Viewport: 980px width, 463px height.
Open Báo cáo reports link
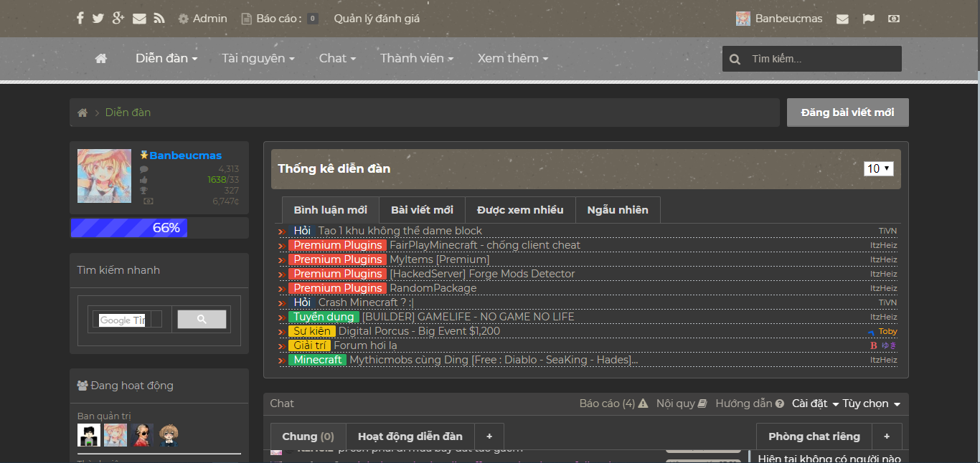coord(280,19)
